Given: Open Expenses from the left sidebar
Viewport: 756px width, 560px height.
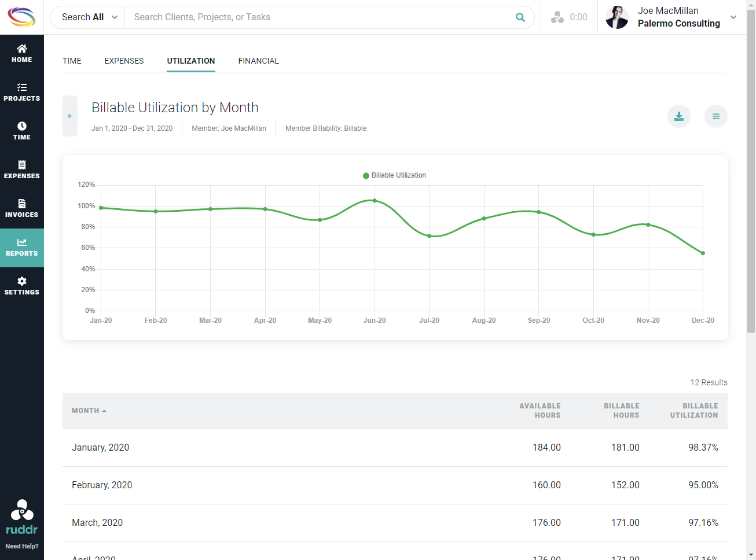Looking at the screenshot, I should (21, 170).
